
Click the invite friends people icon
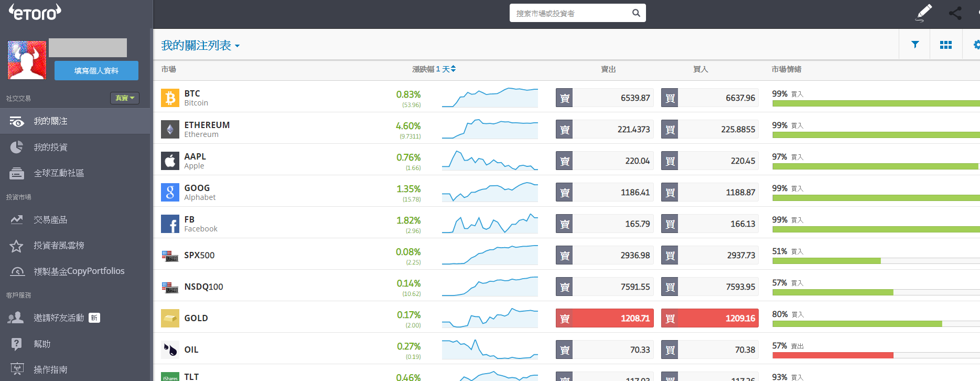pyautogui.click(x=16, y=317)
